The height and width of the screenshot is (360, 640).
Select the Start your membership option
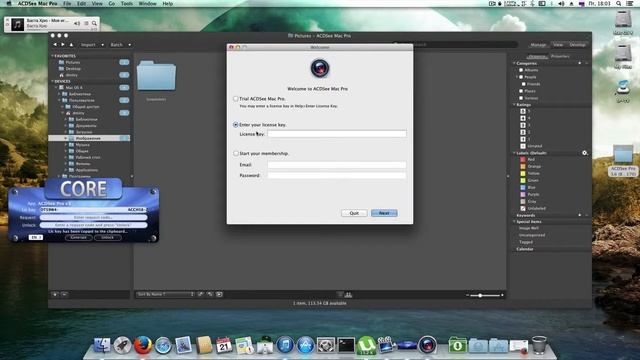[x=236, y=153]
